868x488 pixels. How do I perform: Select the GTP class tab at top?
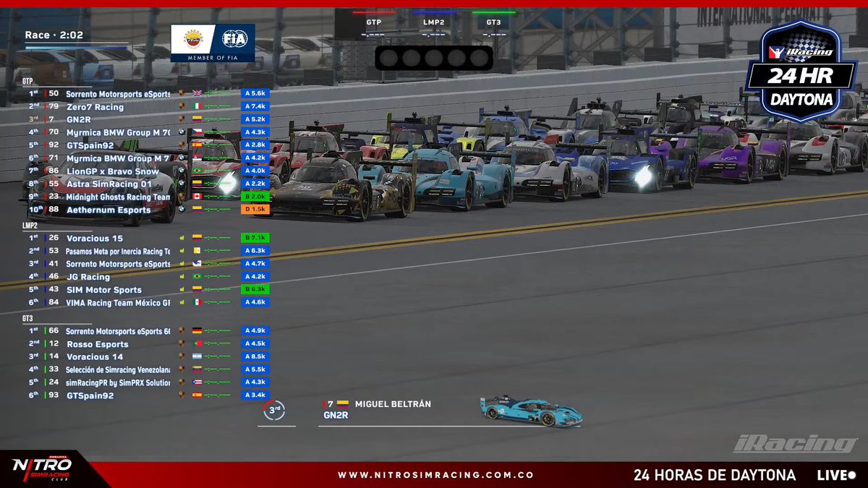tap(374, 22)
